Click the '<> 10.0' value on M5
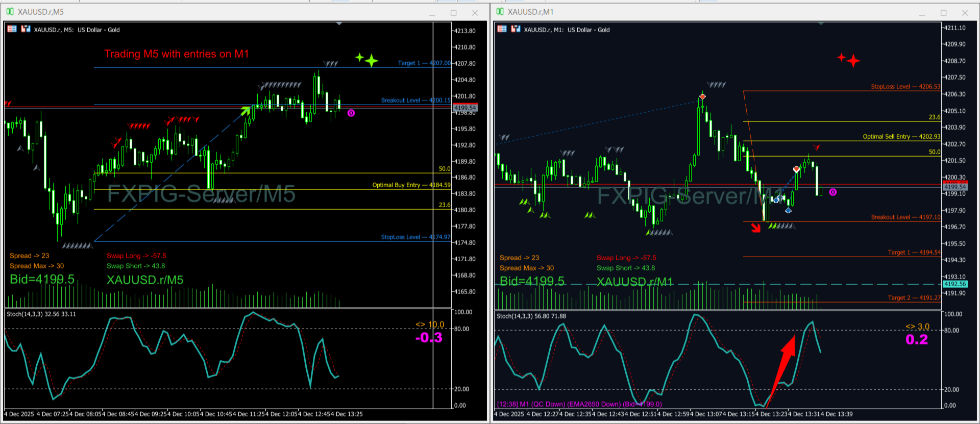This screenshot has width=980, height=424. pyautogui.click(x=430, y=325)
